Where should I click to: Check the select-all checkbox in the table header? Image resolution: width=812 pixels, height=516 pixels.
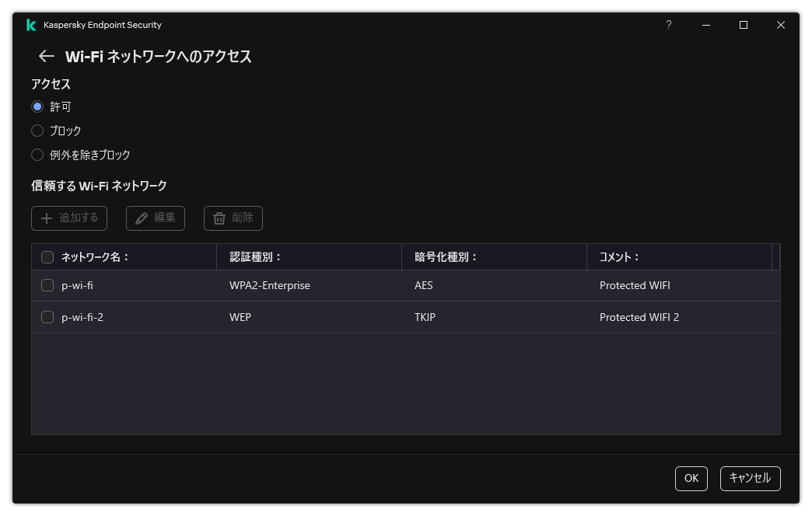click(47, 256)
